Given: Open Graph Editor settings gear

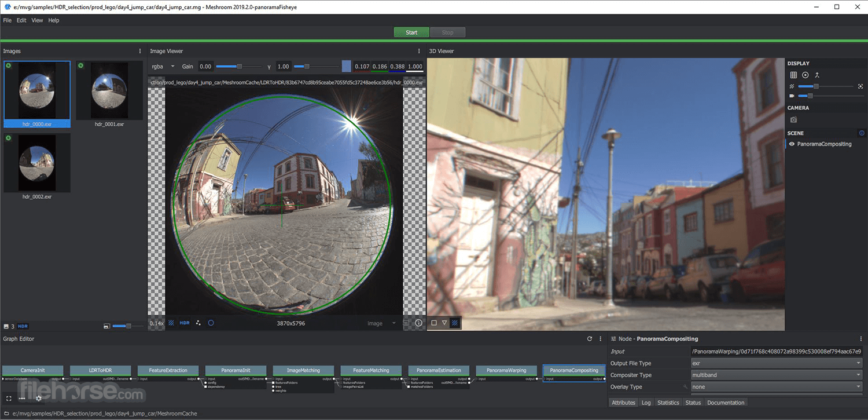Looking at the screenshot, I should 39,398.
